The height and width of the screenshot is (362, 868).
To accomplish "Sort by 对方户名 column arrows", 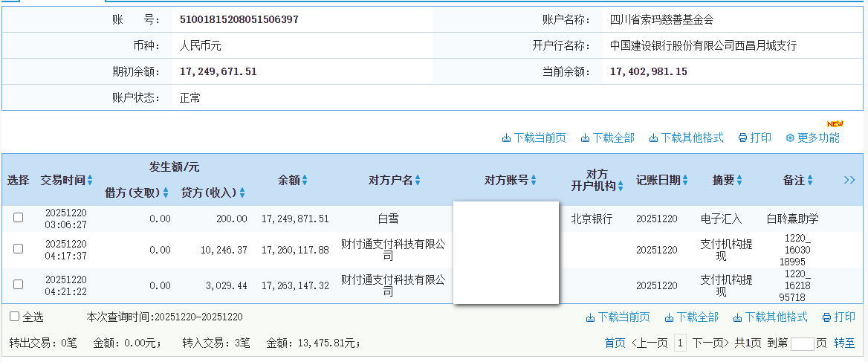I will coord(418,180).
